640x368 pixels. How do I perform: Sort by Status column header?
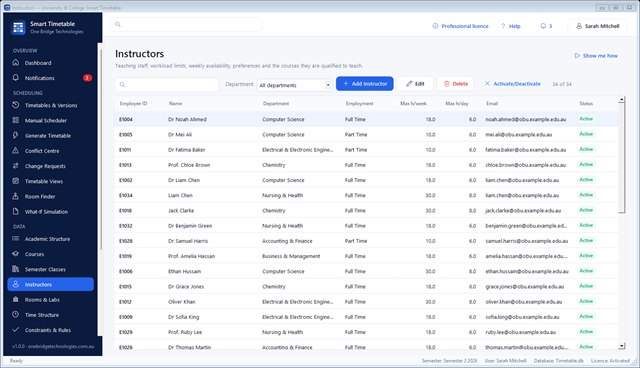(x=586, y=103)
